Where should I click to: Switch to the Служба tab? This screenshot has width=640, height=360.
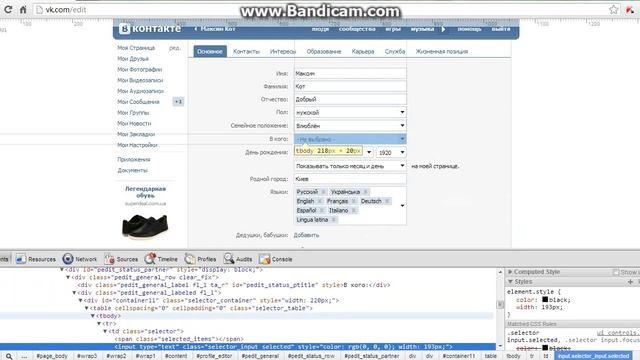pyautogui.click(x=395, y=51)
